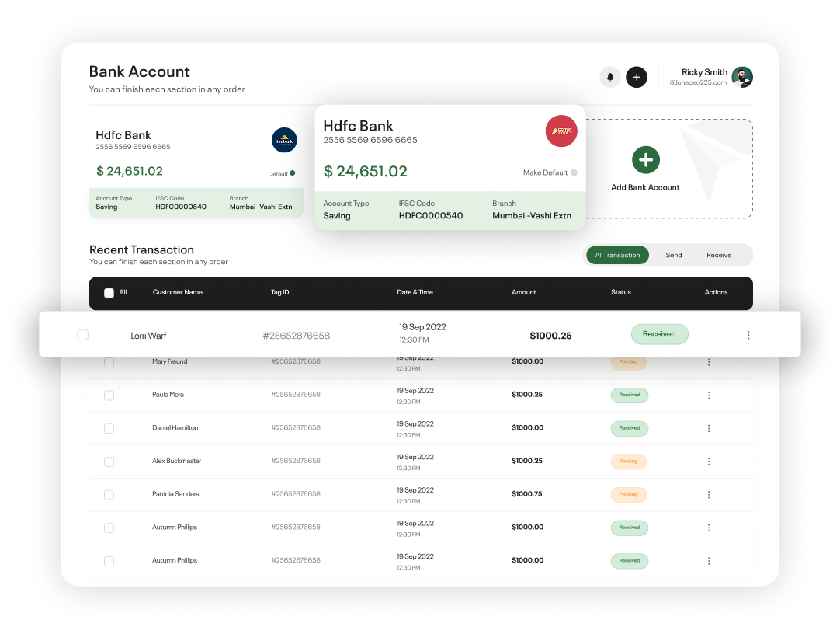Click the red Comet Bank logo
The image size is (840, 627).
561,131
